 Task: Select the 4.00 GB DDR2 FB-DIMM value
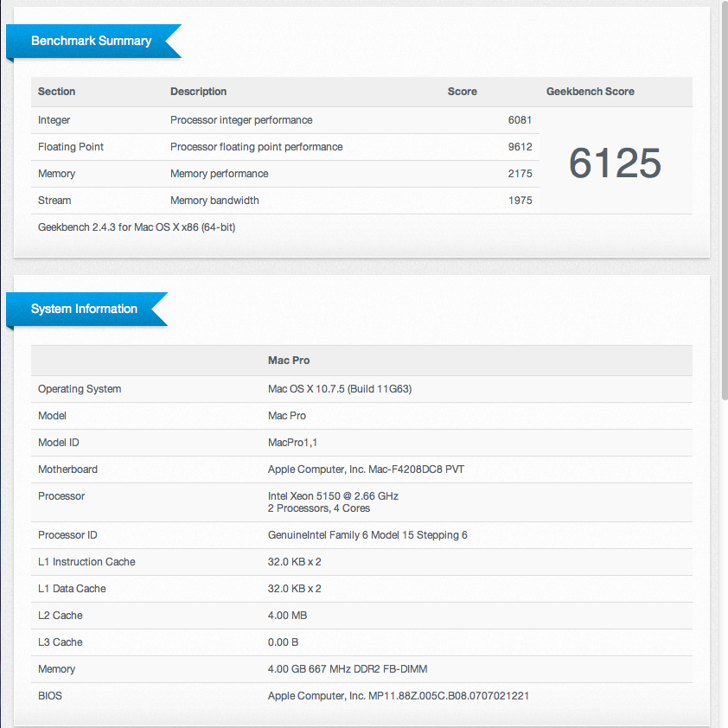pos(348,669)
